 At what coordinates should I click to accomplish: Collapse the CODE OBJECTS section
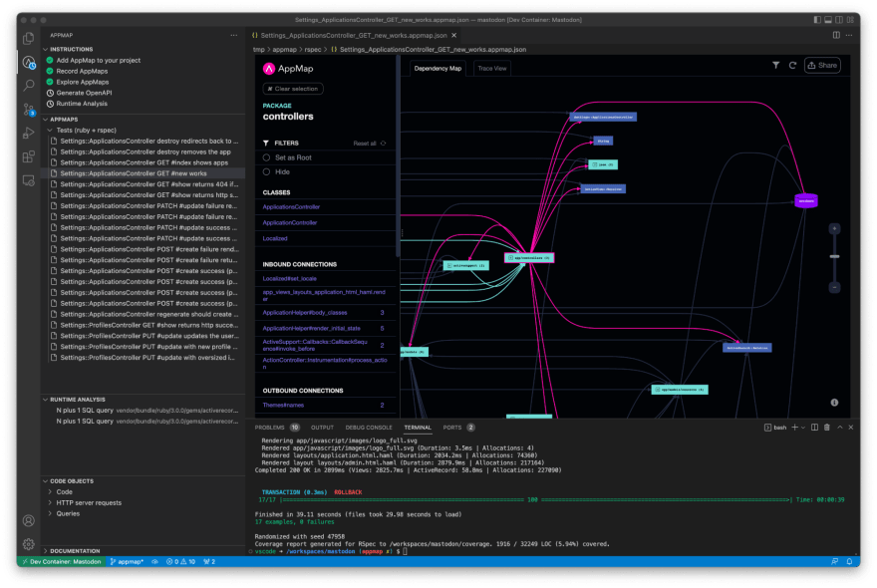tap(72, 481)
